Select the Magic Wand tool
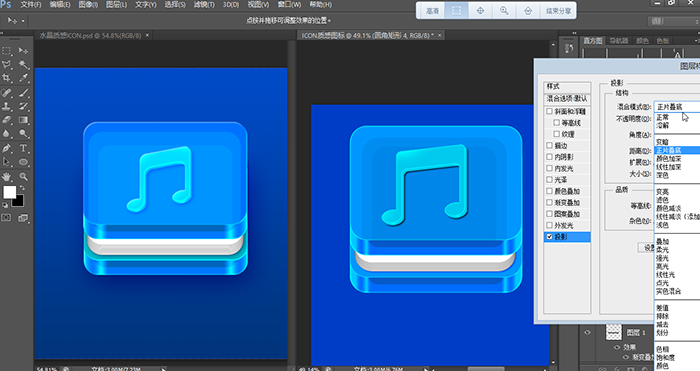 point(23,64)
